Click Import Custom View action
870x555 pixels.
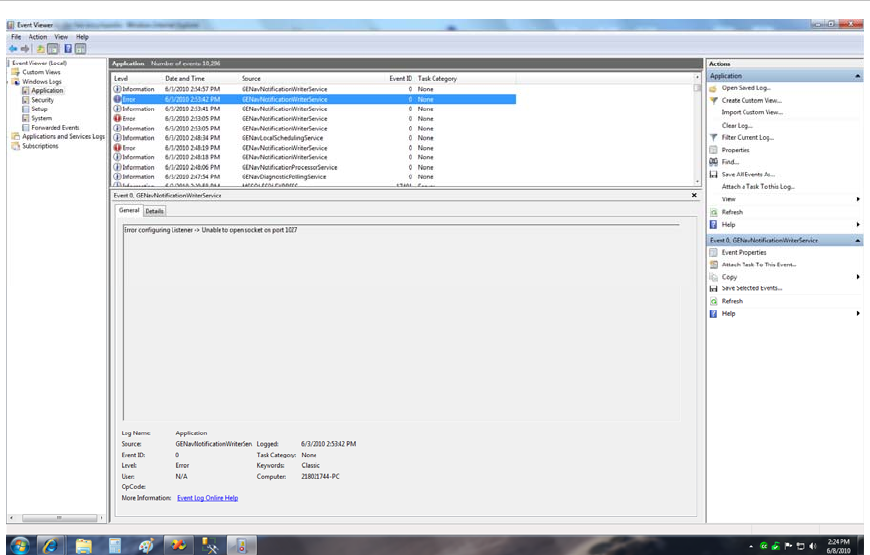click(752, 112)
